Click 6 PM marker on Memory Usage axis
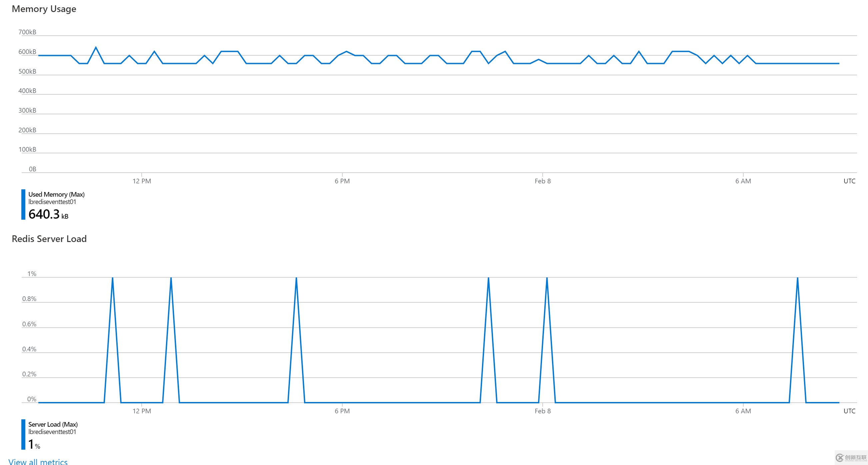The height and width of the screenshot is (465, 868). [342, 181]
